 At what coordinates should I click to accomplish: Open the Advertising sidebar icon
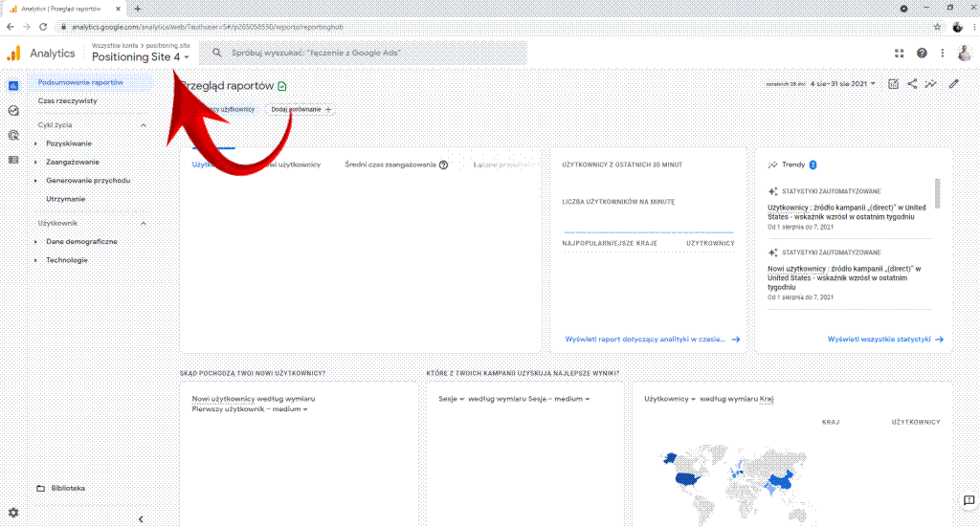coord(13,136)
